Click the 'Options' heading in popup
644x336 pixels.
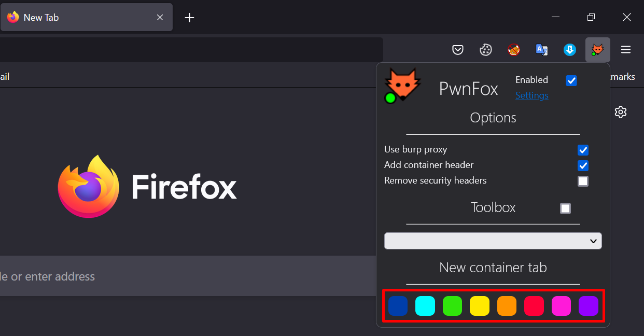[493, 118]
